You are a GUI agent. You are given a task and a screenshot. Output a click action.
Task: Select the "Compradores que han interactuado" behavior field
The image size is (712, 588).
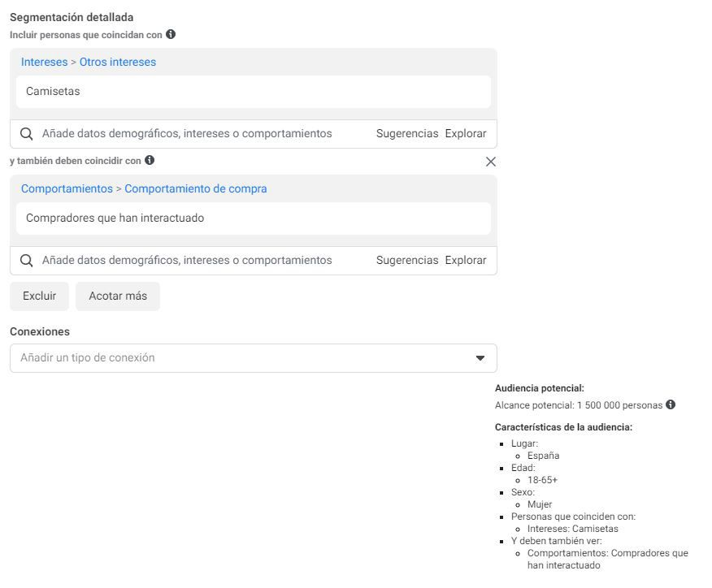pyautogui.click(x=252, y=218)
